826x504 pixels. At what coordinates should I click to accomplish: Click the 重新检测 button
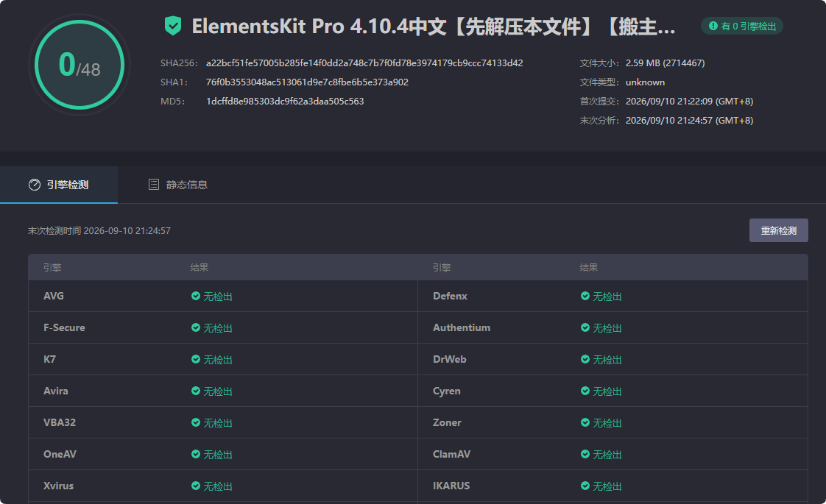(779, 231)
